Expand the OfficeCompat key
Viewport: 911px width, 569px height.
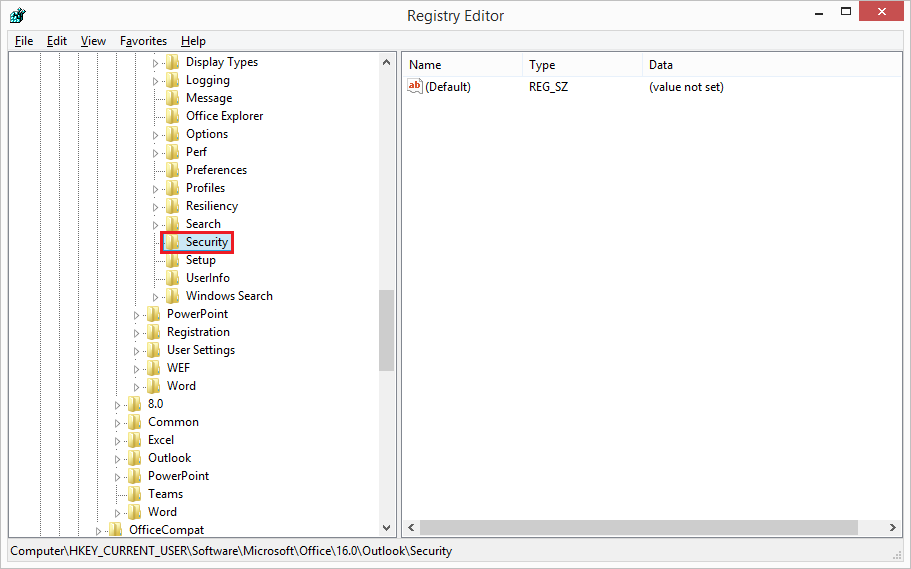[98, 531]
